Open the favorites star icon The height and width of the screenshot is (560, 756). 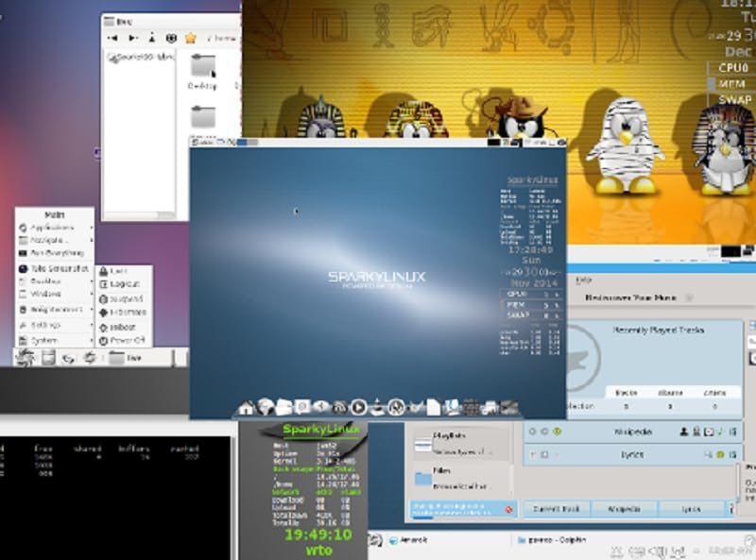point(191,38)
